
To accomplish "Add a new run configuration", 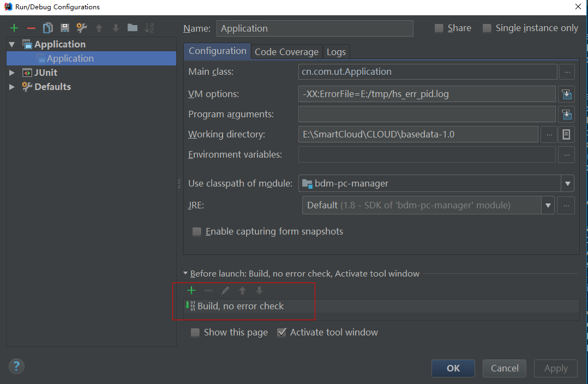I will pos(14,27).
